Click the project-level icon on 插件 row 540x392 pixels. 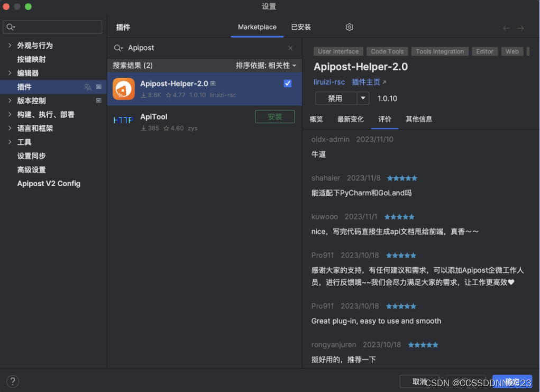[98, 87]
